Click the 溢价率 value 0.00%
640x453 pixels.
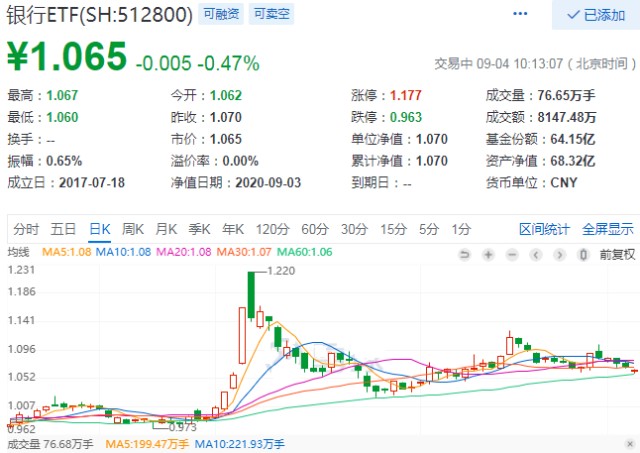tap(240, 161)
